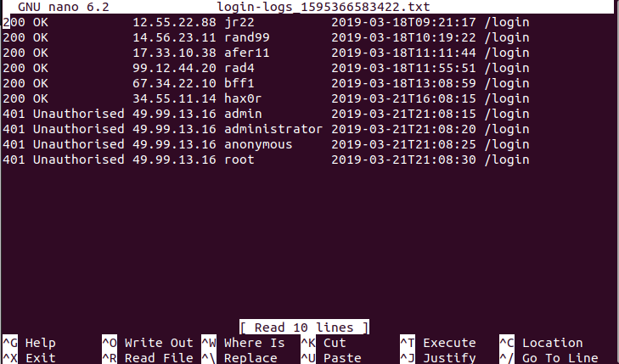The image size is (619, 364).
Task: Click the Justify shortcut label
Action: 449,358
